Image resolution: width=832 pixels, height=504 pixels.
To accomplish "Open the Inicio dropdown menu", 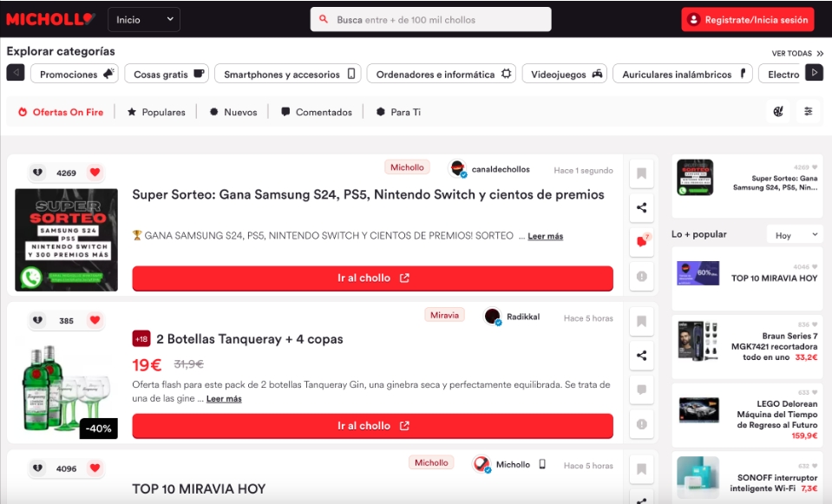I will click(x=144, y=20).
